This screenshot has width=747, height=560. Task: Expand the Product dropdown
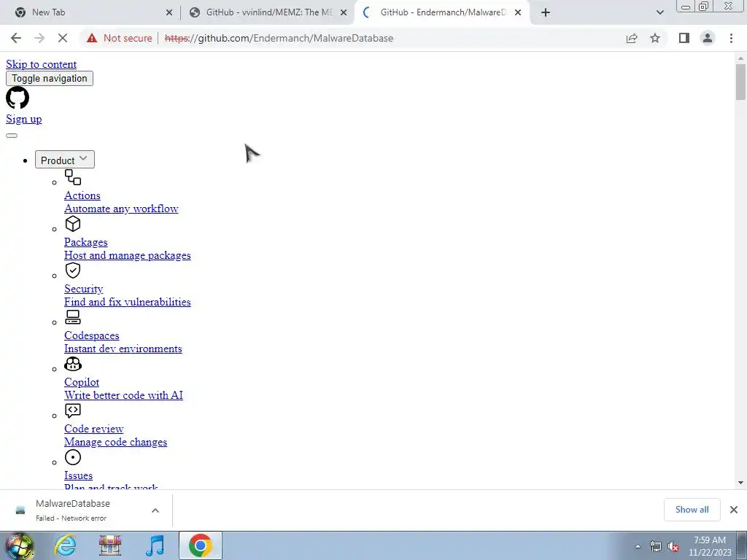(x=65, y=160)
